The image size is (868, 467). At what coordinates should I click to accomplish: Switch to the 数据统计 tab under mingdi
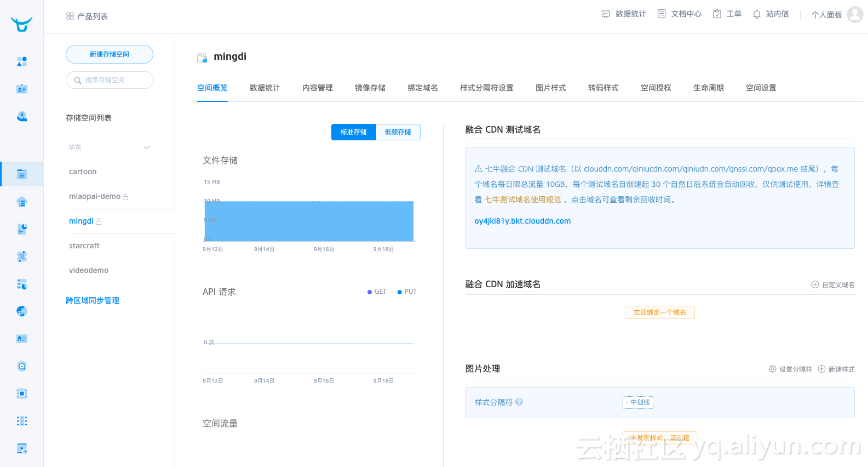click(x=265, y=88)
